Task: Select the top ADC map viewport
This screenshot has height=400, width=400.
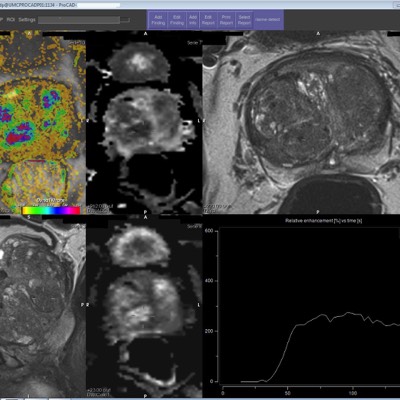Action: click(x=144, y=122)
